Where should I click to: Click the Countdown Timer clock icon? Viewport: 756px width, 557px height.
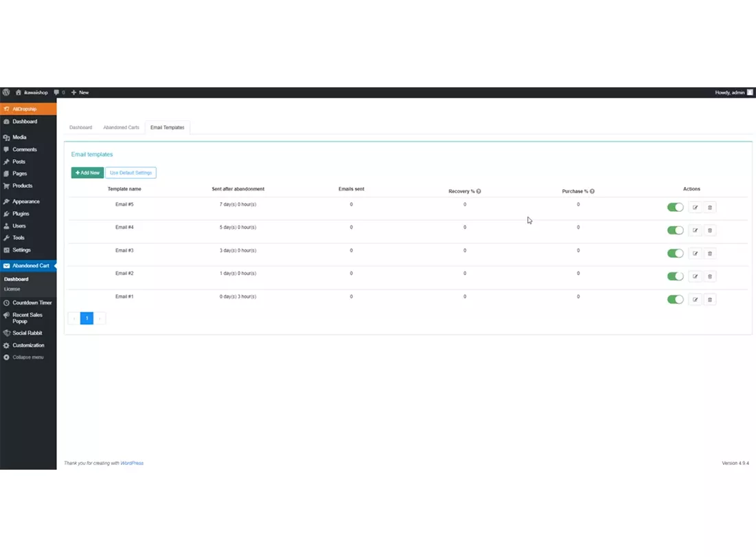[x=6, y=303]
